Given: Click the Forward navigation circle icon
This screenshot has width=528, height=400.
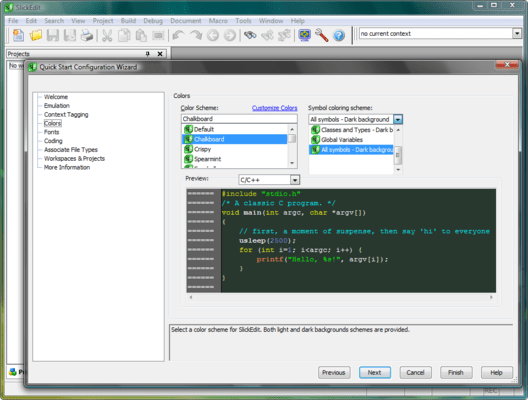Looking at the screenshot, I should click(230, 35).
